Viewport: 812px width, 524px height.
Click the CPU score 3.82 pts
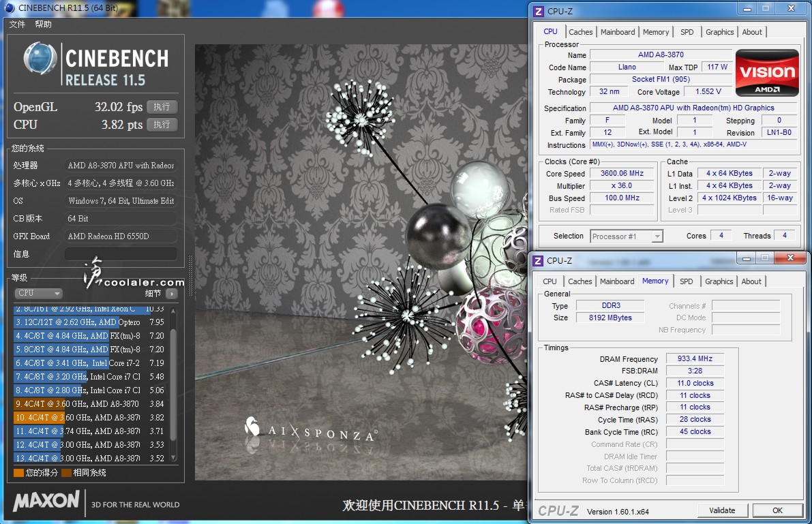click(x=122, y=124)
